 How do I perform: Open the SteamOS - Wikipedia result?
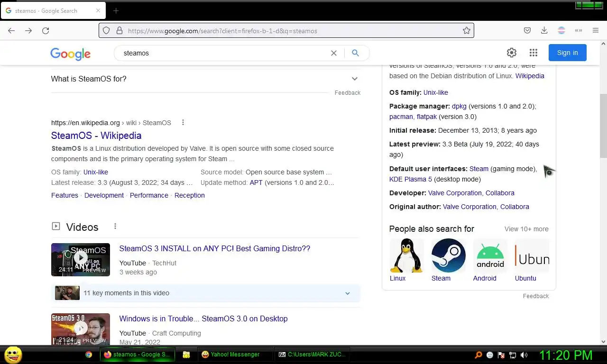(96, 136)
